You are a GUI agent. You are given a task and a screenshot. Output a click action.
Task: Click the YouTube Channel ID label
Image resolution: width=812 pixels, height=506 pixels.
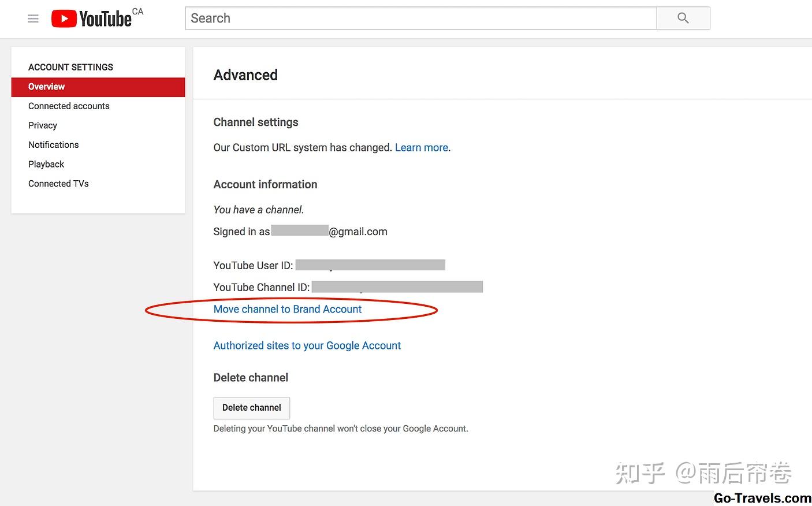tap(262, 288)
